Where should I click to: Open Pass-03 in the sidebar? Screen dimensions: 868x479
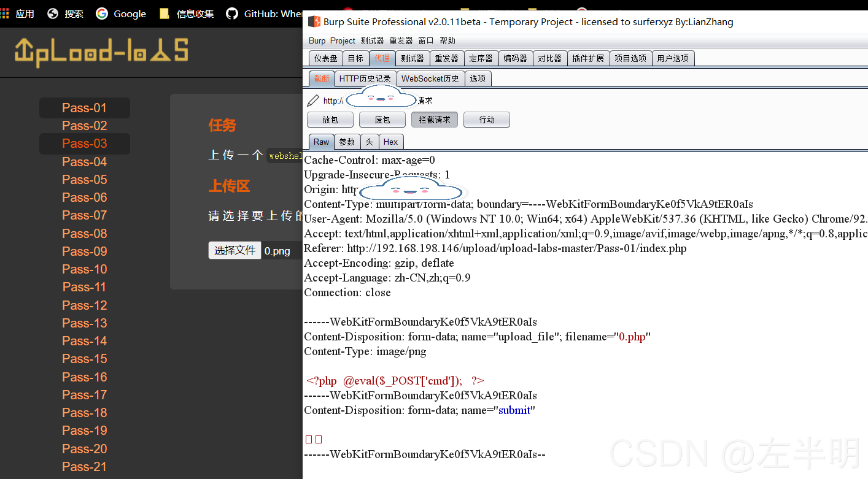point(85,144)
